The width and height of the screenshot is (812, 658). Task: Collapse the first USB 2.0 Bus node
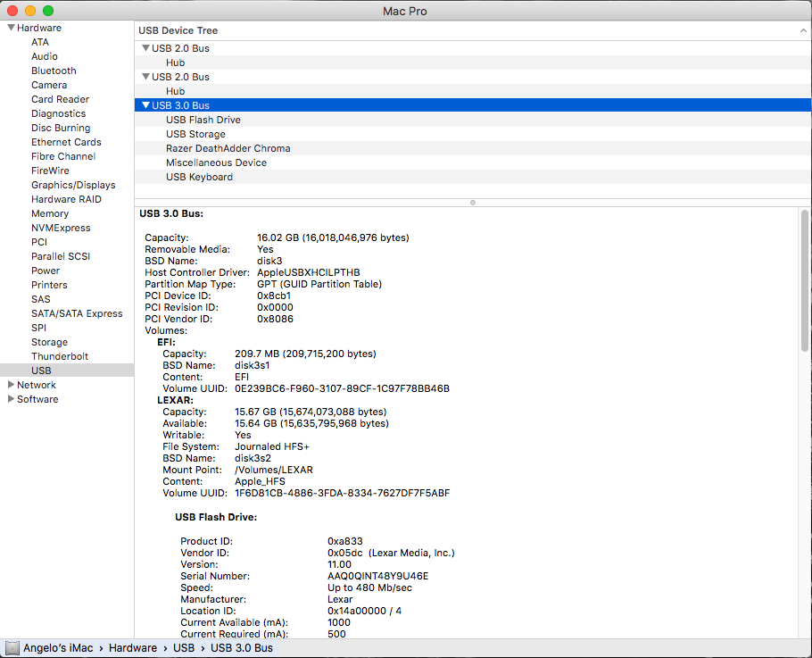click(145, 48)
